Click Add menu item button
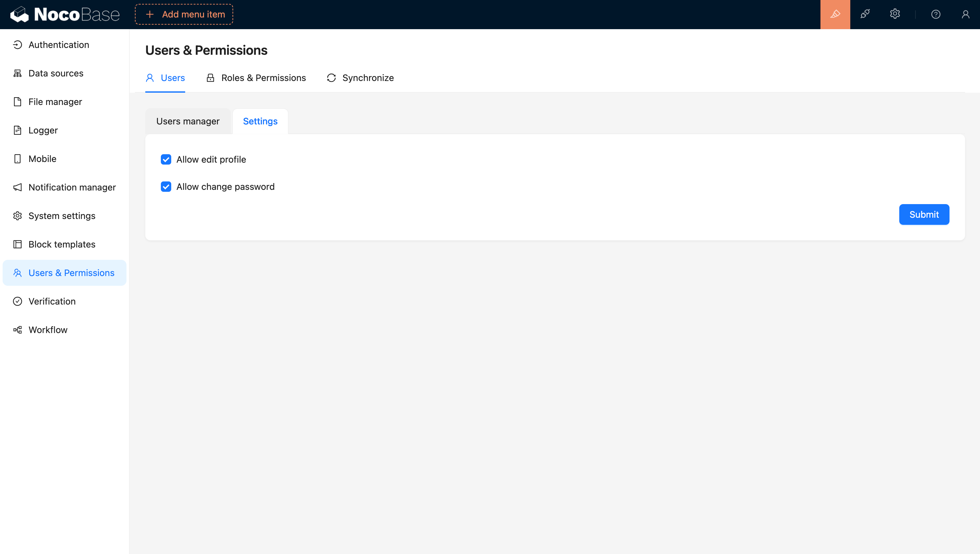Image resolution: width=980 pixels, height=554 pixels. coord(184,15)
